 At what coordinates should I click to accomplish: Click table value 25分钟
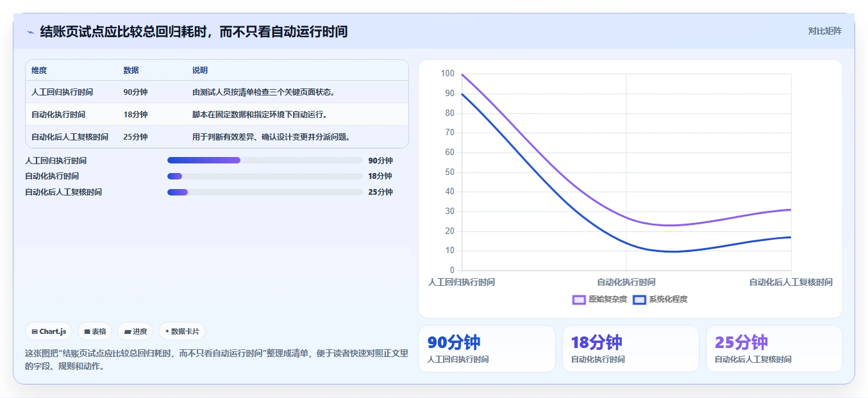click(x=135, y=137)
